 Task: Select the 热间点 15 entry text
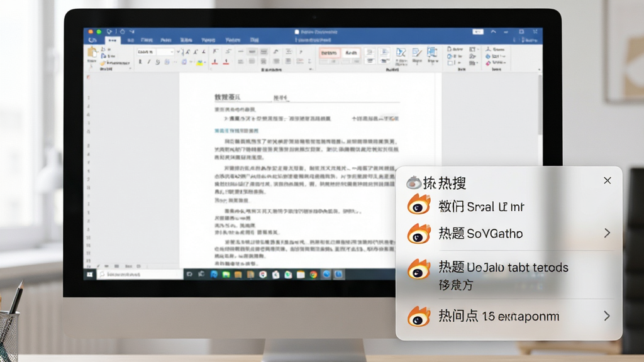pos(499,316)
